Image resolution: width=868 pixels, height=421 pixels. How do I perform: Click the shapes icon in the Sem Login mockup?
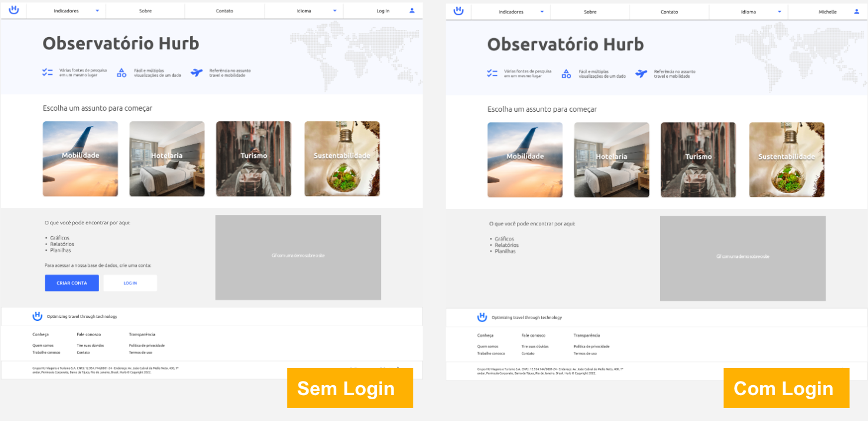coord(121,72)
